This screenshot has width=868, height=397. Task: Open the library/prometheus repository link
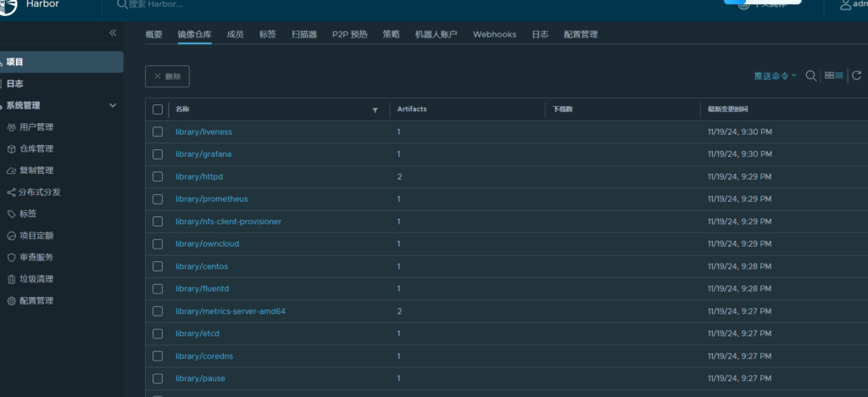click(x=209, y=199)
